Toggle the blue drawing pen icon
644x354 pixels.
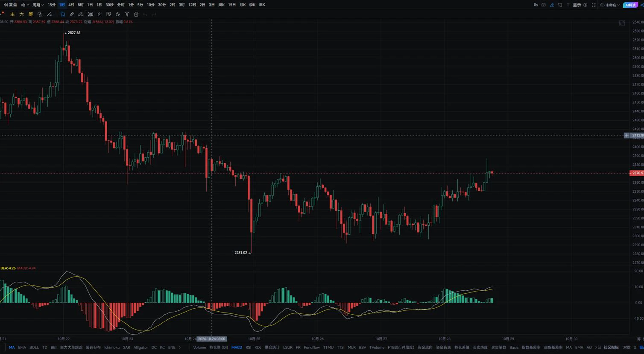[x=552, y=5]
